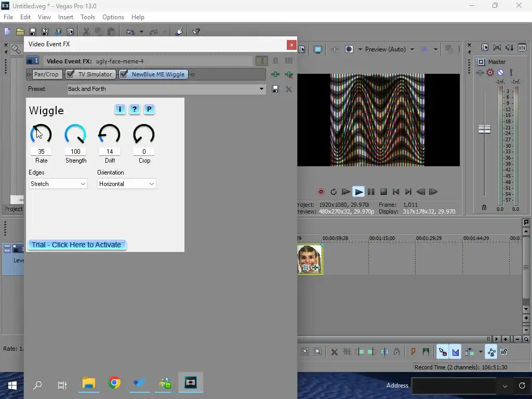This screenshot has height=399, width=532.
Task: Click the Split Screen View icon in preview
Action: [x=349, y=49]
